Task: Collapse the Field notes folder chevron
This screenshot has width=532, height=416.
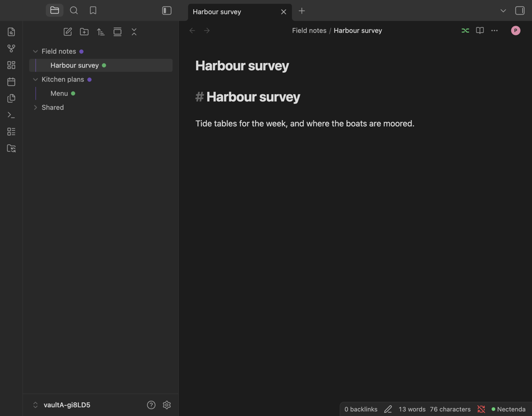Action: pyautogui.click(x=35, y=51)
